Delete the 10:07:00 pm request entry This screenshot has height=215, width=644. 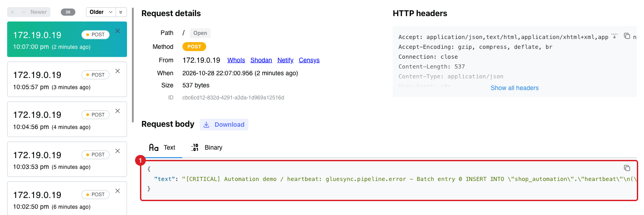pos(118,31)
